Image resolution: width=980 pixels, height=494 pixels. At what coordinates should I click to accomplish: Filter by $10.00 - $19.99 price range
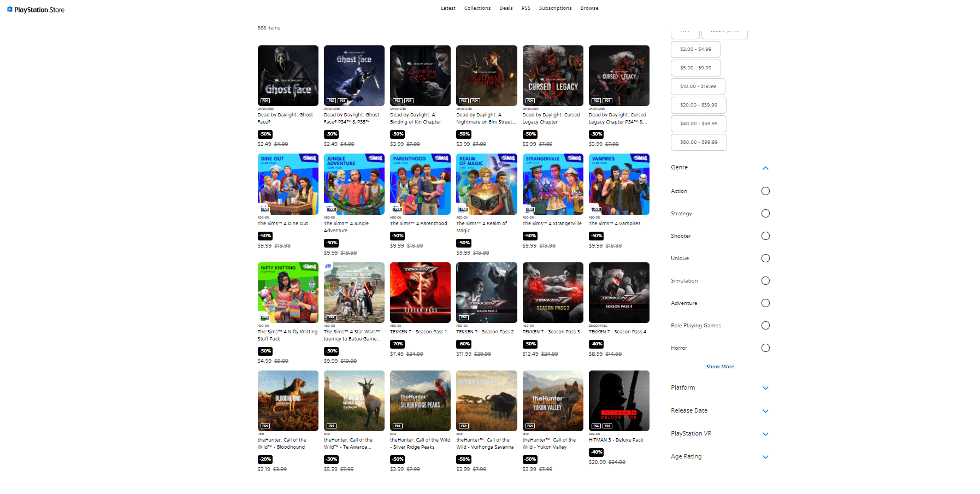pos(698,86)
